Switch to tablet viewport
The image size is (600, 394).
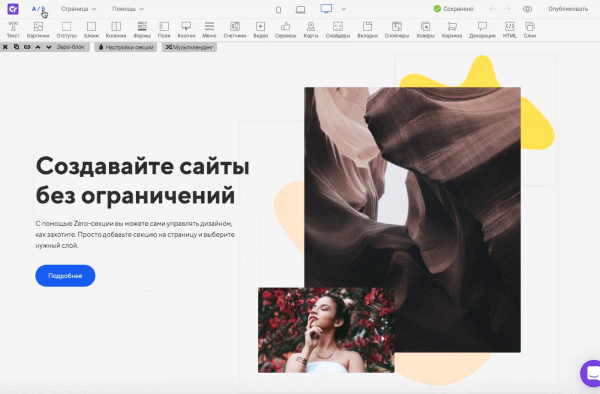[301, 10]
